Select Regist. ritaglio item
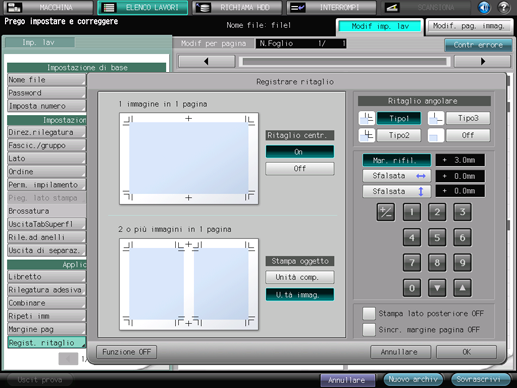This screenshot has width=517, height=388. pos(46,342)
